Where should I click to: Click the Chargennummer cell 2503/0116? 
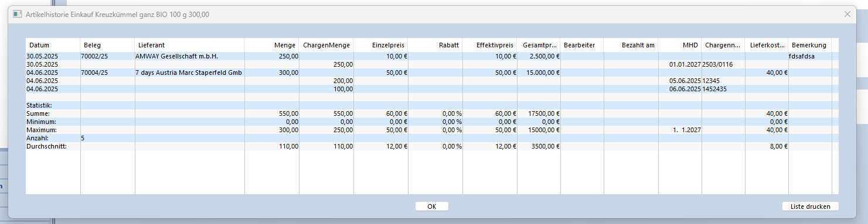coord(723,64)
